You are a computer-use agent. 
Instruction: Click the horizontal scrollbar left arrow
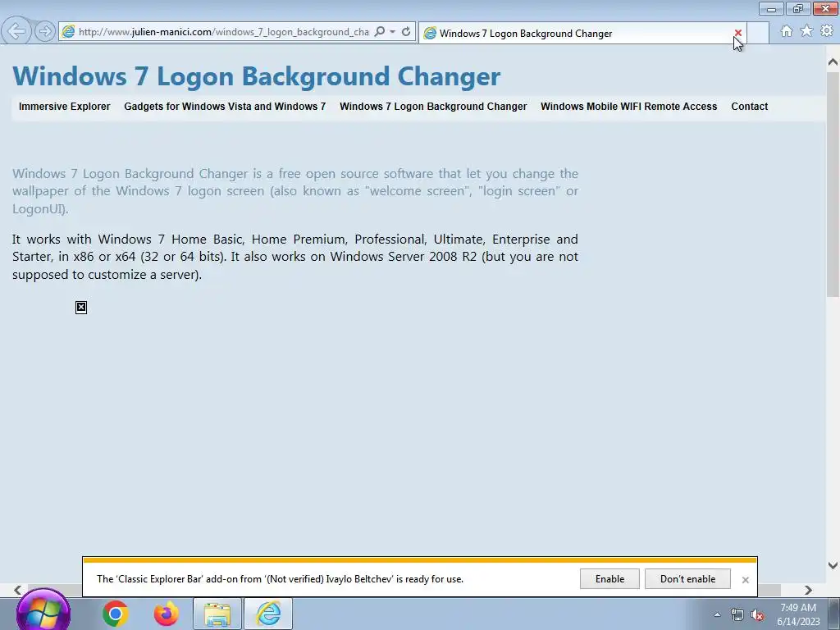click(x=18, y=590)
